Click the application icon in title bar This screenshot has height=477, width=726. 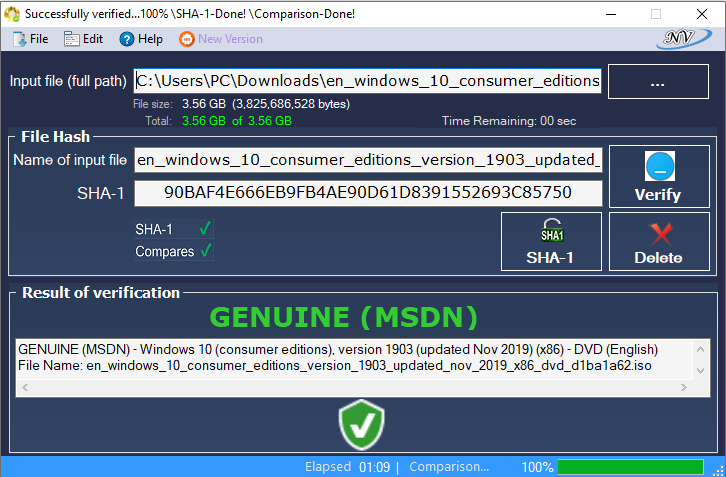(12, 14)
